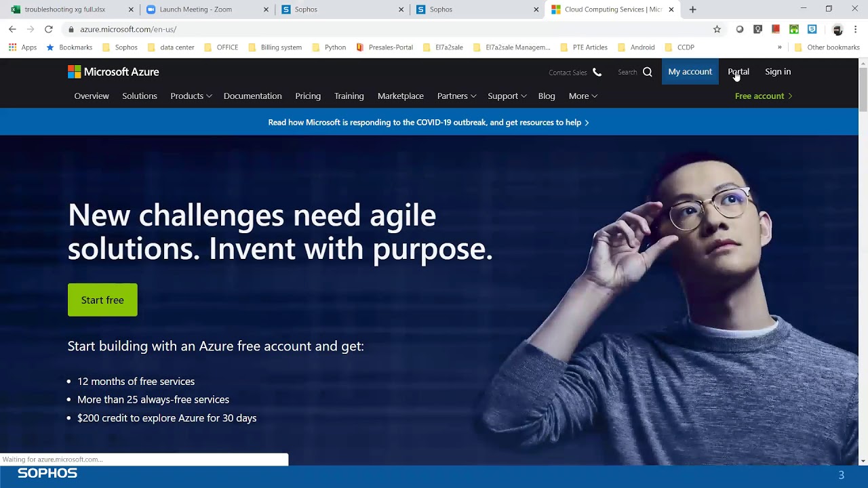Expand the Partners dropdown menu

[456, 96]
